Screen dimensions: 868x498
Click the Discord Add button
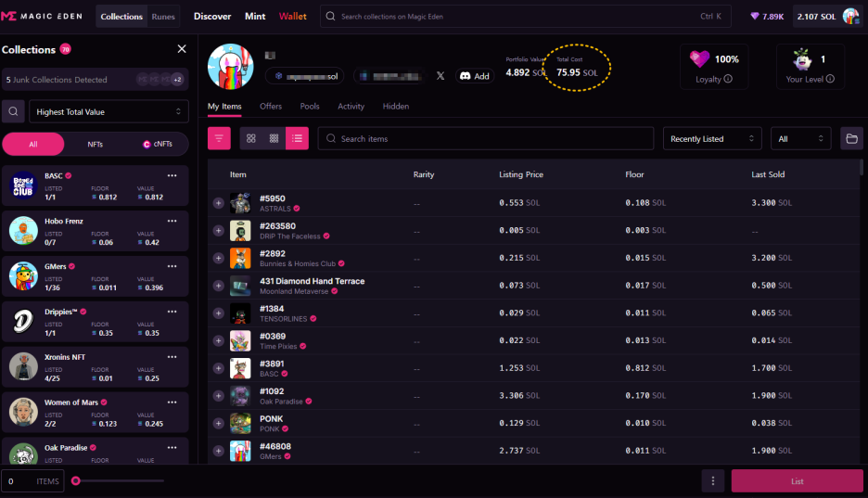click(x=475, y=76)
